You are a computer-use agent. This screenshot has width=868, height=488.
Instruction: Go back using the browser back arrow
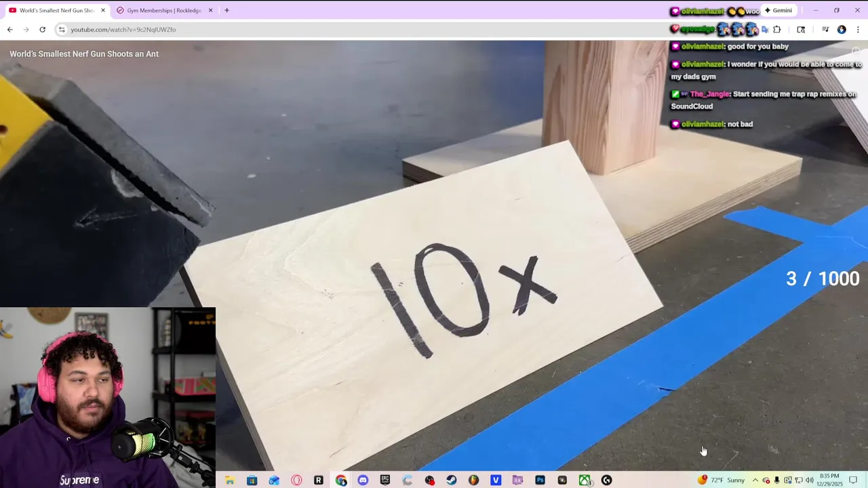click(x=9, y=30)
